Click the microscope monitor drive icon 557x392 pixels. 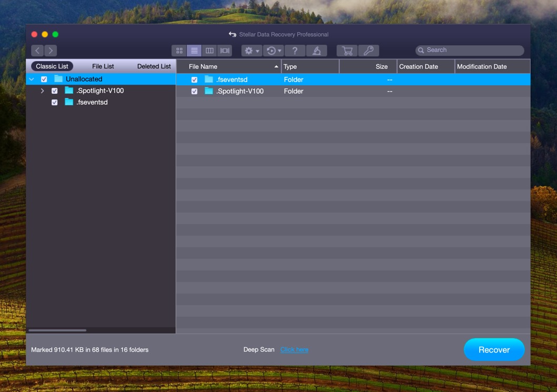click(x=317, y=51)
